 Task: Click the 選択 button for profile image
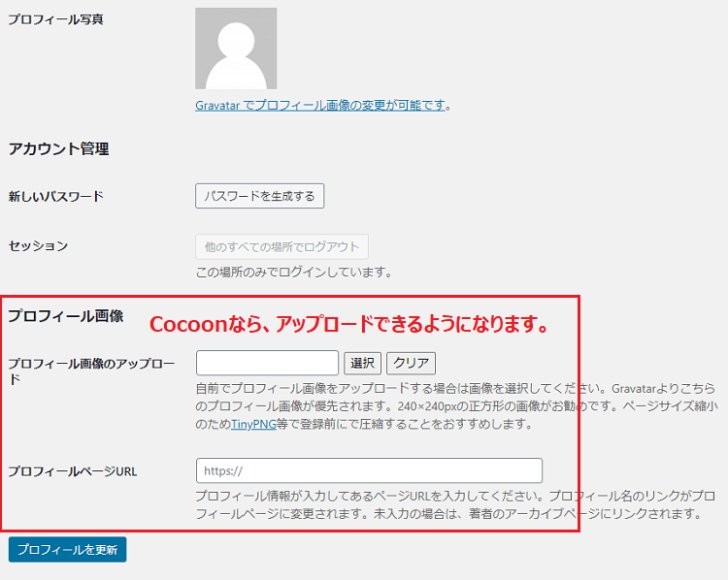pyautogui.click(x=363, y=363)
